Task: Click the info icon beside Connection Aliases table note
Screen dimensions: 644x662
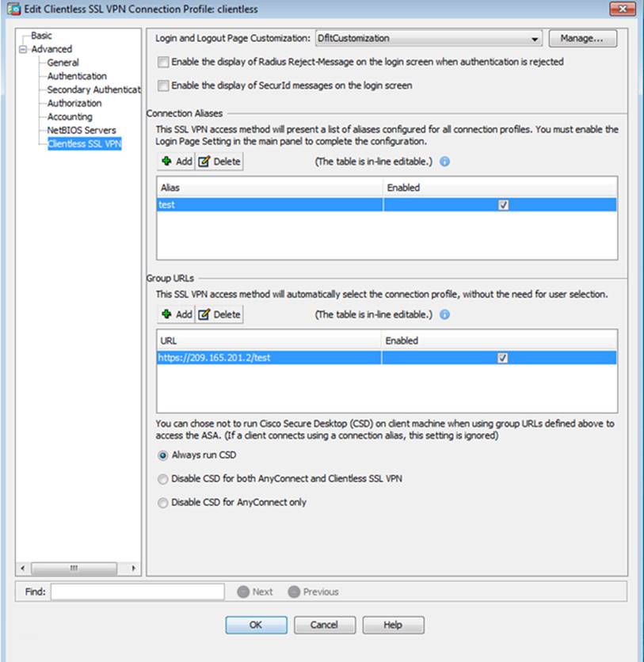Action: pos(444,162)
